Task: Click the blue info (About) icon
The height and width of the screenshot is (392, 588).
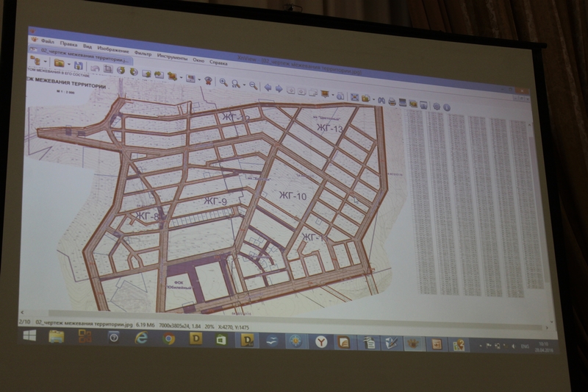Action: click(x=446, y=107)
